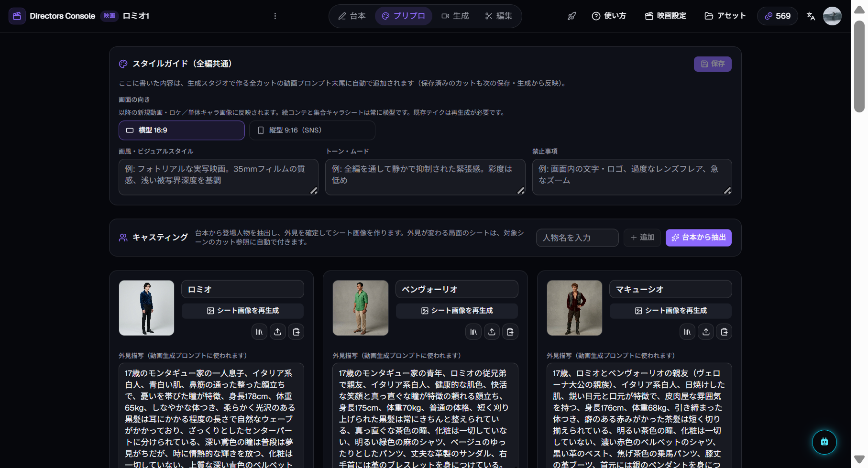Open the Directors Console home logo
Screen dimensions: 868x468
(x=17, y=16)
